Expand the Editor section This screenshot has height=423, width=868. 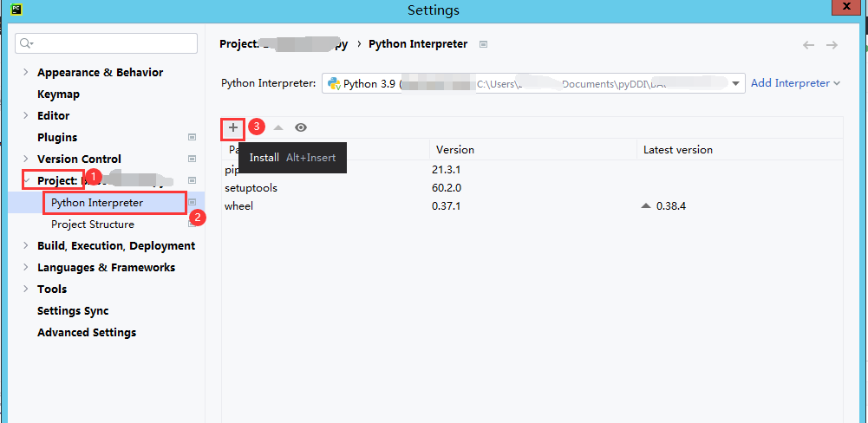pyautogui.click(x=25, y=115)
